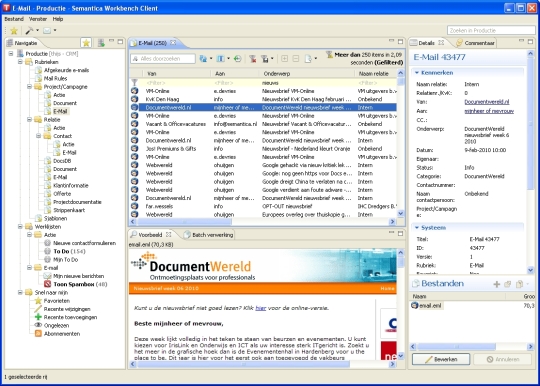
Task: Click the add file plus icon in Bestanden
Action: [497, 284]
